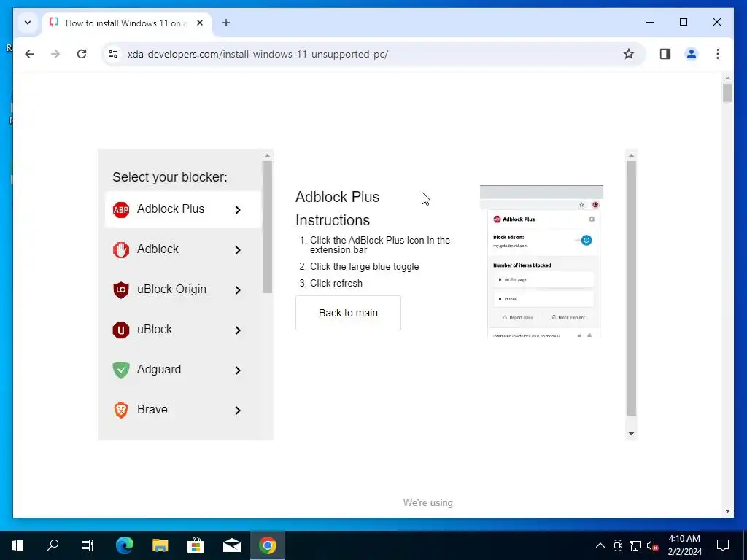Expand the uBlock chevron arrow

click(238, 330)
